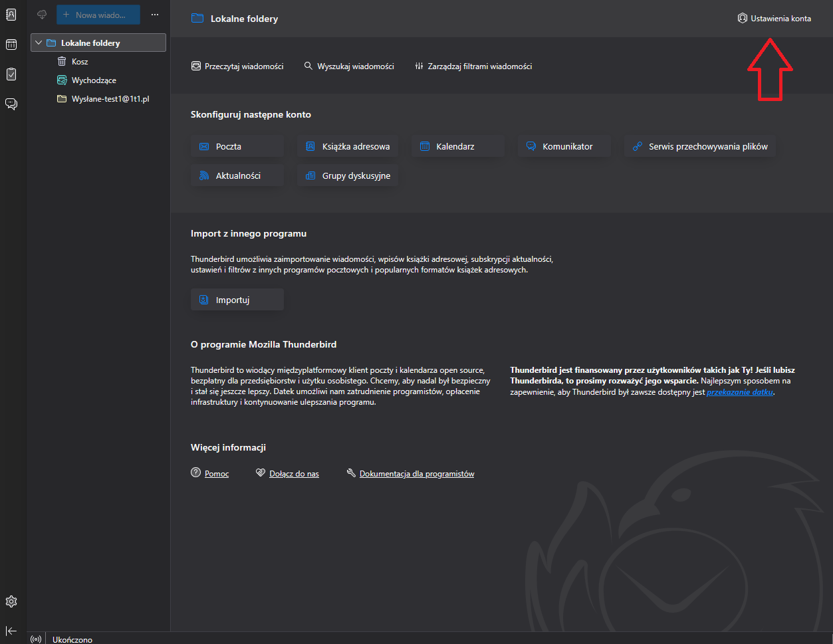Open the Address Book from the sidebar
The width and height of the screenshot is (833, 644).
point(11,15)
